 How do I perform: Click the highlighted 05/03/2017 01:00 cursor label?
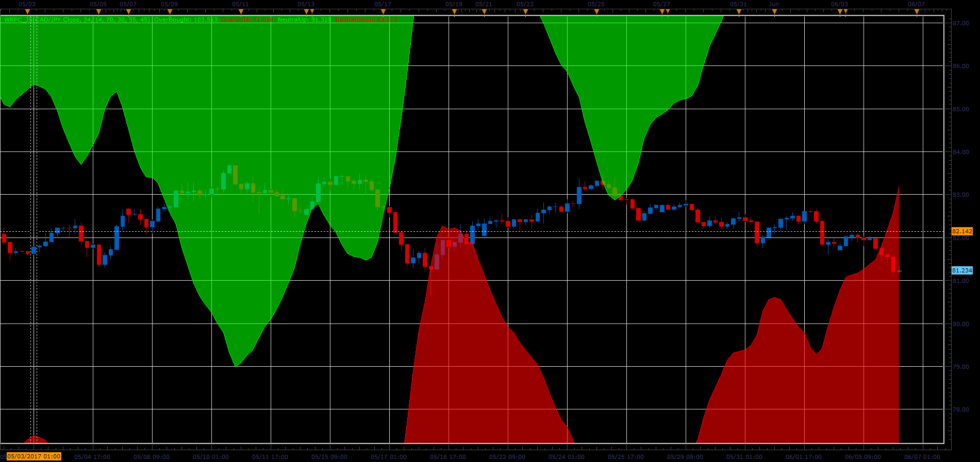click(x=34, y=456)
